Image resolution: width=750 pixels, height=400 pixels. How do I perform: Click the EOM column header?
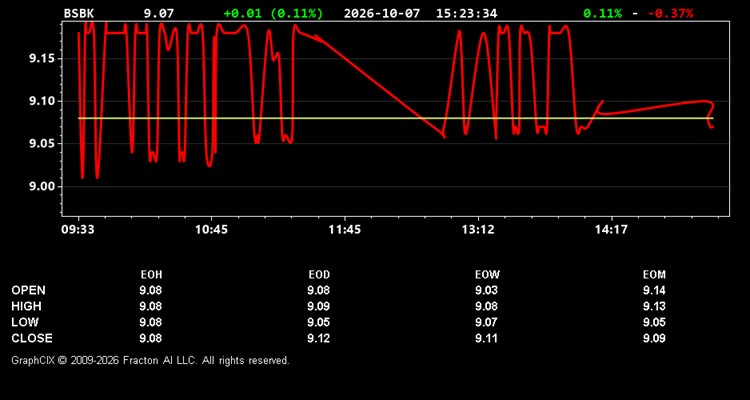pos(654,275)
